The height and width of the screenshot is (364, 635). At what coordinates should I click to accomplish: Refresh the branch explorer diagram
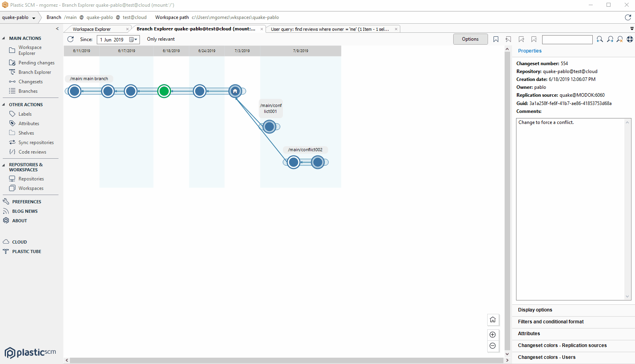[x=70, y=39]
